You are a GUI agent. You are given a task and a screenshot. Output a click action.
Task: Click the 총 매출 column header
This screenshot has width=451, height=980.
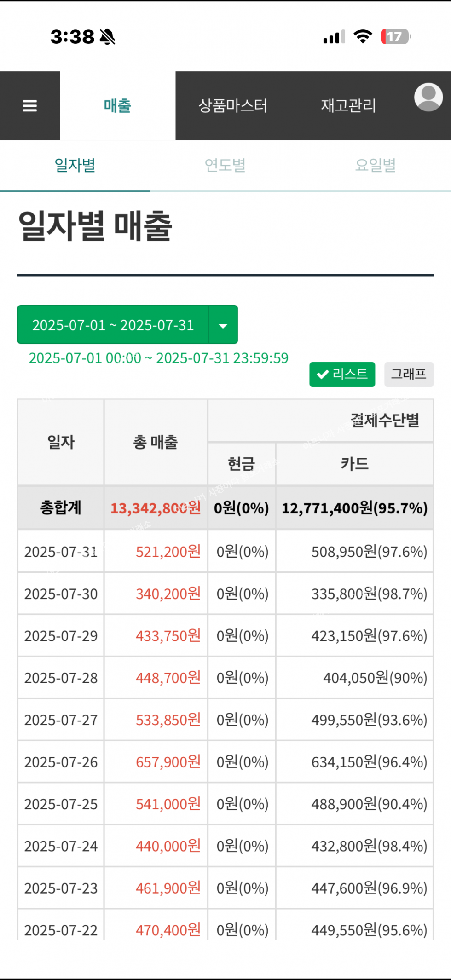click(x=156, y=442)
